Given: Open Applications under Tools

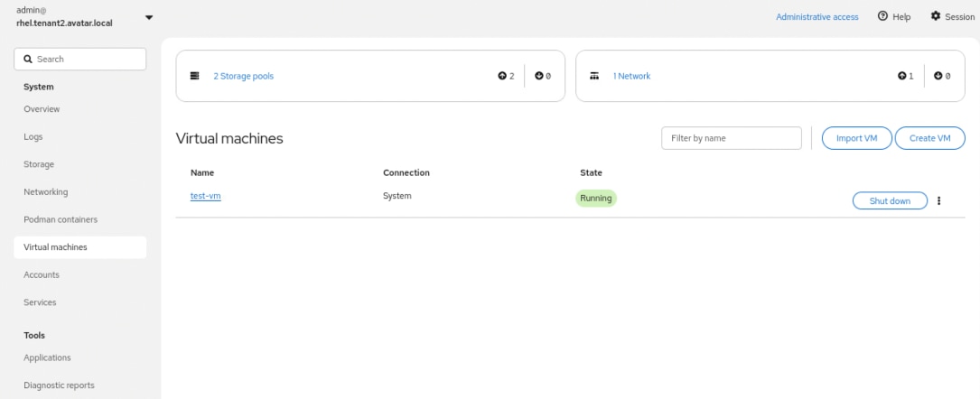Looking at the screenshot, I should pyautogui.click(x=47, y=357).
